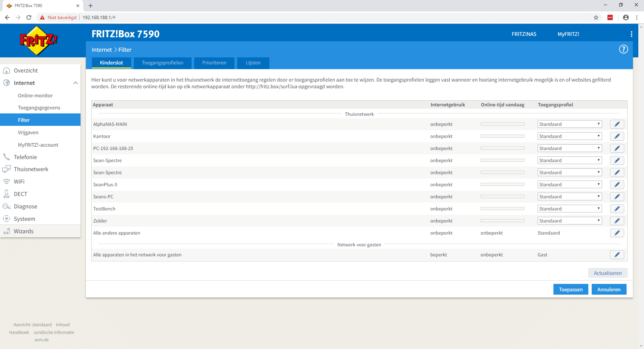Open the FRITZ!Box three-dot menu
644x349 pixels.
[631, 34]
